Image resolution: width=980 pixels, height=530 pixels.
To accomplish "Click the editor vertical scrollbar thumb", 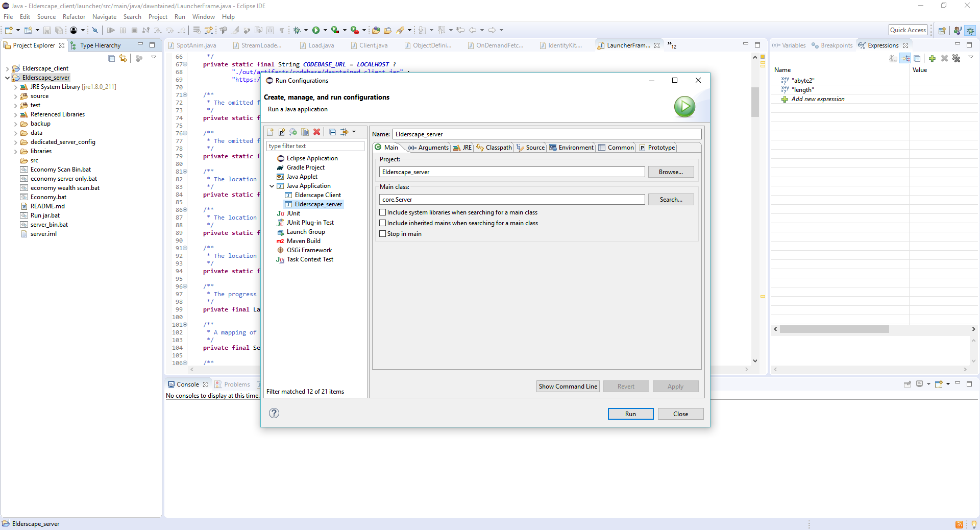I will point(755,102).
